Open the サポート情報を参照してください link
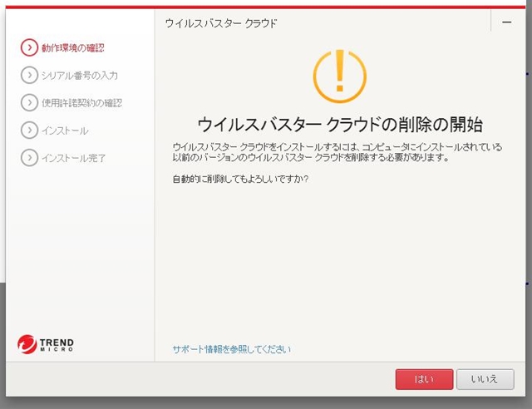Screen dimensions: 532x409 (x=232, y=349)
